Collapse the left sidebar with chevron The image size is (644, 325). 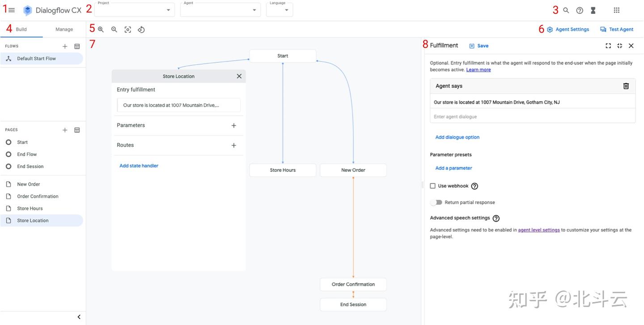click(x=79, y=317)
